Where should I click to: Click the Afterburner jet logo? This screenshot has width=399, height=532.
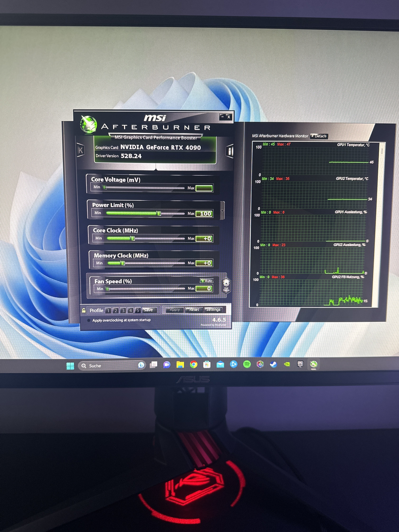tap(89, 125)
